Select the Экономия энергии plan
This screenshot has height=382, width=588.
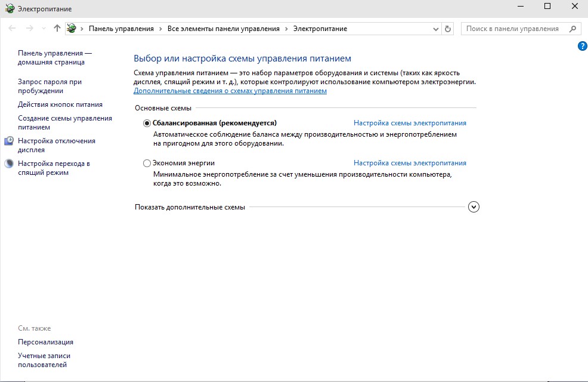(x=147, y=163)
